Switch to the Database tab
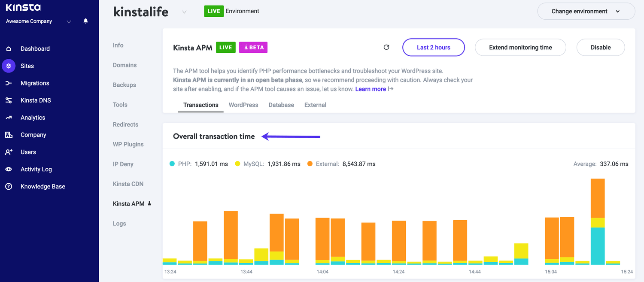Image resolution: width=644 pixels, height=282 pixels. click(281, 105)
